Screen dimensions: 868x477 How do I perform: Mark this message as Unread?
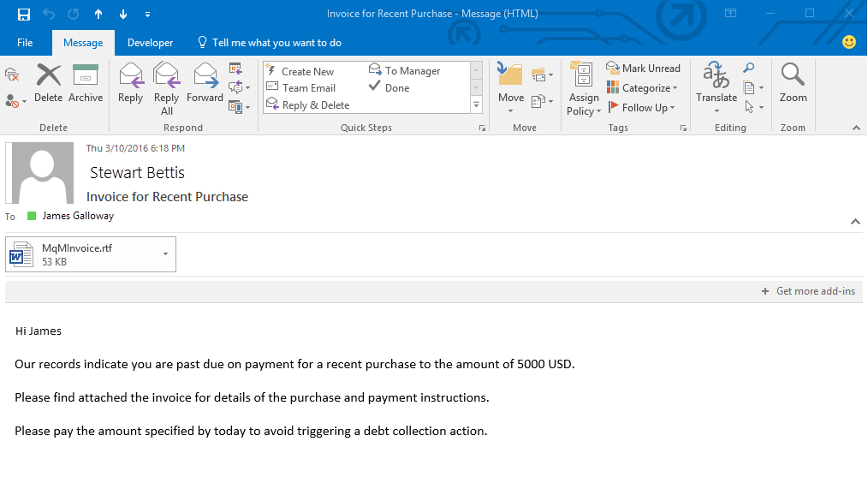[x=643, y=69]
